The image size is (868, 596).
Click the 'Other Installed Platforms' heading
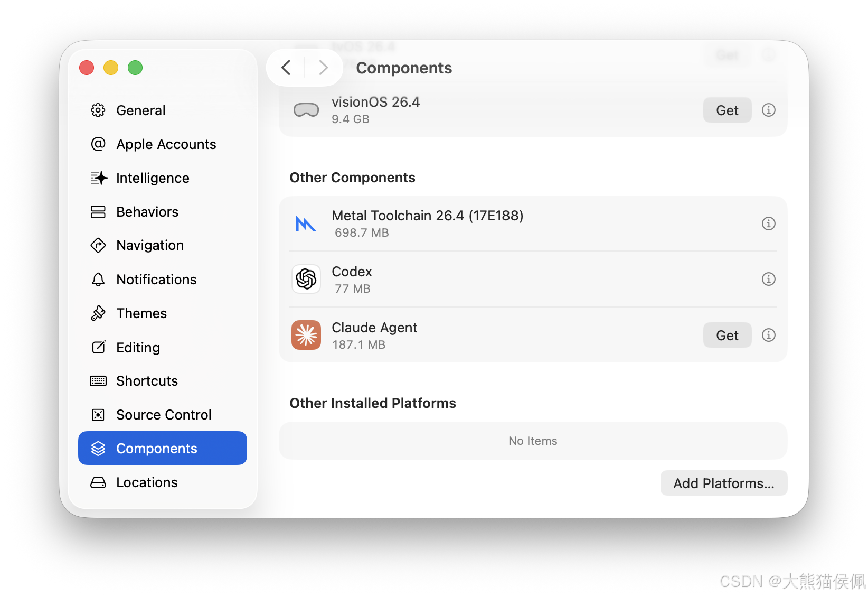coord(373,403)
